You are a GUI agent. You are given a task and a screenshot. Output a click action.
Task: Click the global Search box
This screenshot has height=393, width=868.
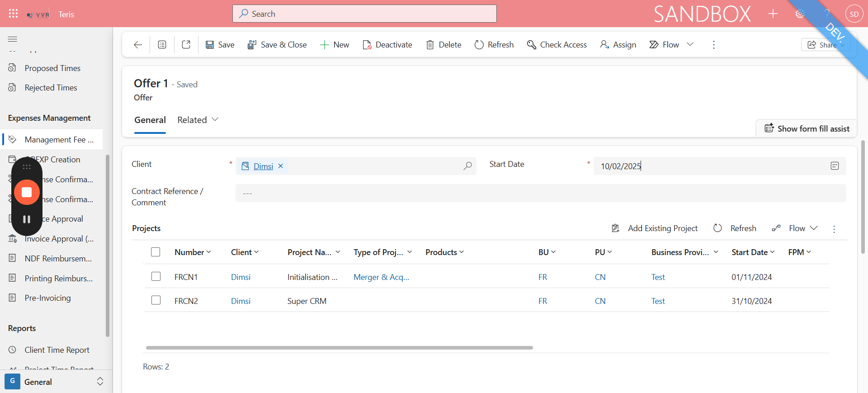pyautogui.click(x=364, y=14)
